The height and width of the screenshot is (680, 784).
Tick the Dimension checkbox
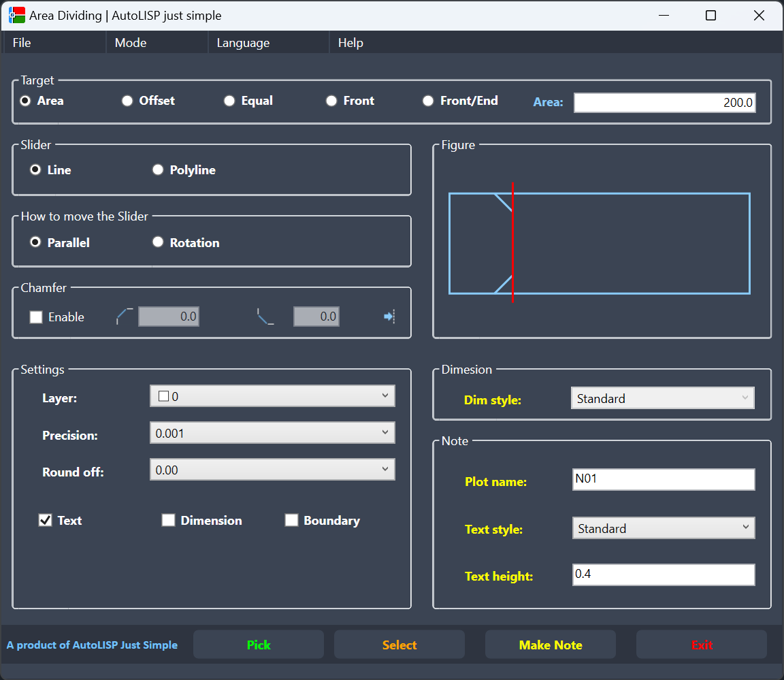pos(169,521)
